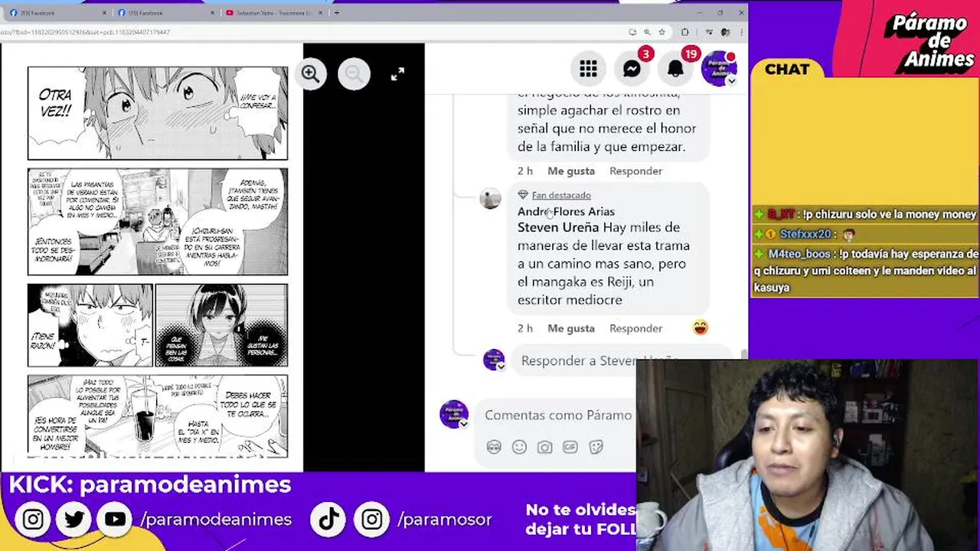980x551 pixels.
Task: Click the OTRA VEZ manga panel
Action: pyautogui.click(x=158, y=113)
